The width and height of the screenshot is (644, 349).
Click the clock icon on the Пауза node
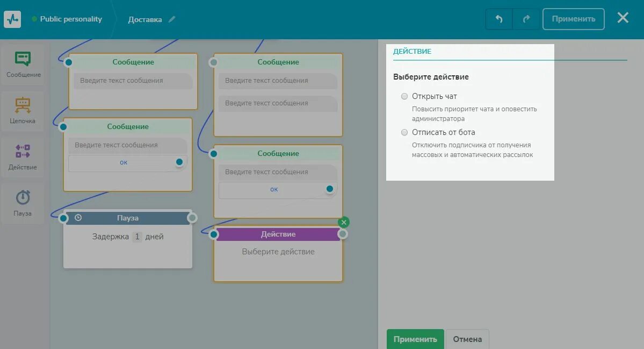(78, 218)
